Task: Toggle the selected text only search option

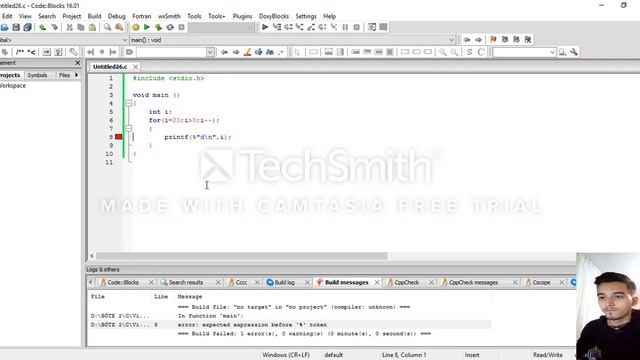Action: tap(258, 52)
